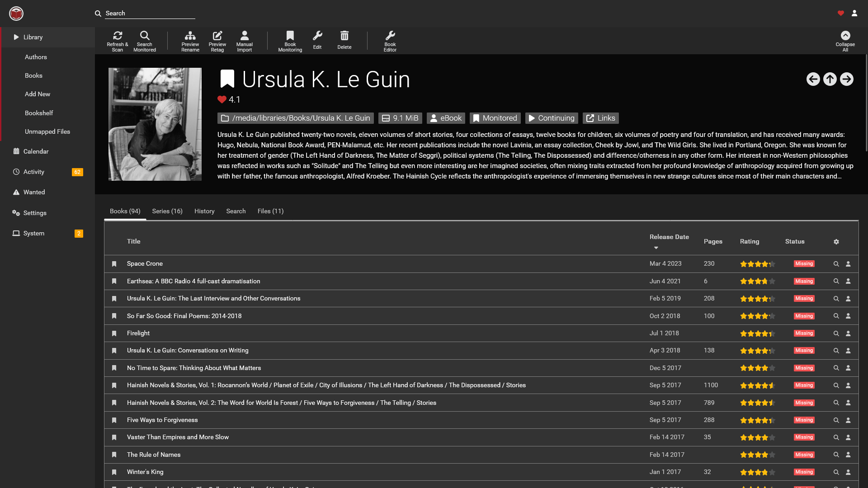Open Preview Rename tool

point(190,41)
